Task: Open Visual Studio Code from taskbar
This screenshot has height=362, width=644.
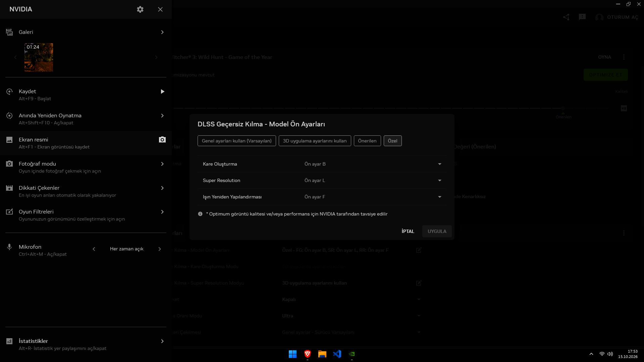Action: click(x=337, y=354)
